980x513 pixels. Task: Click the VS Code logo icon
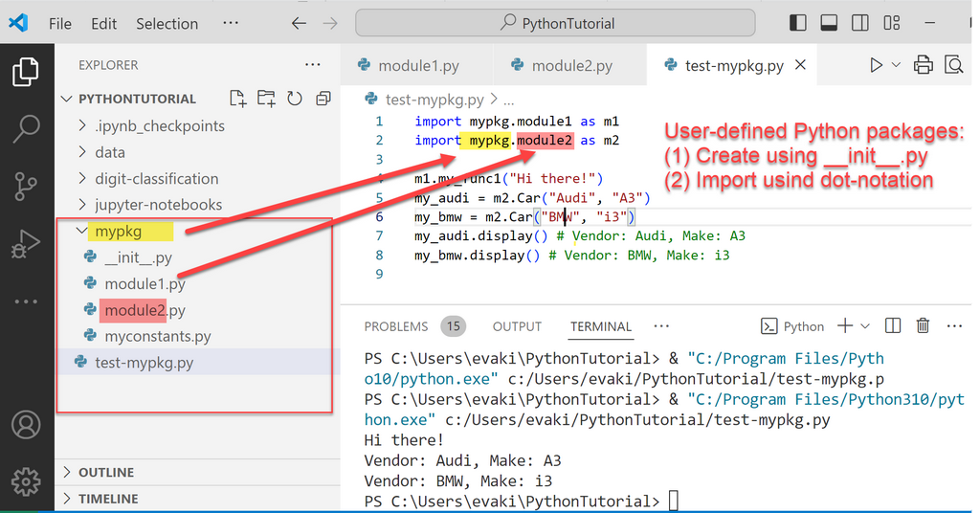(x=18, y=23)
